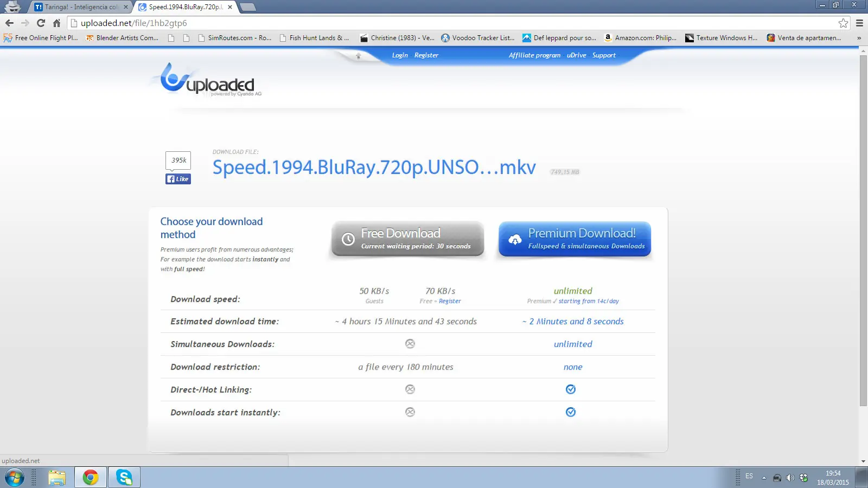Click premium 'none' restriction text

pyautogui.click(x=573, y=367)
